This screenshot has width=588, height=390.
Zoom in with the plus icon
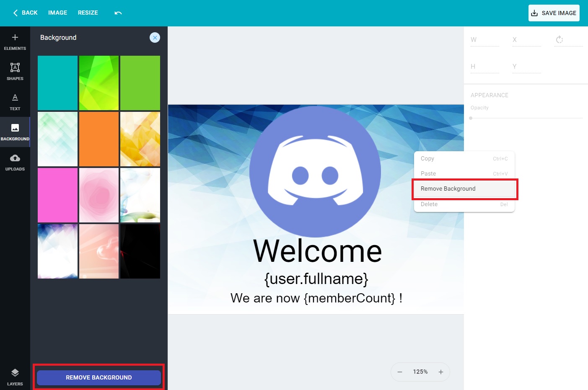(x=441, y=372)
